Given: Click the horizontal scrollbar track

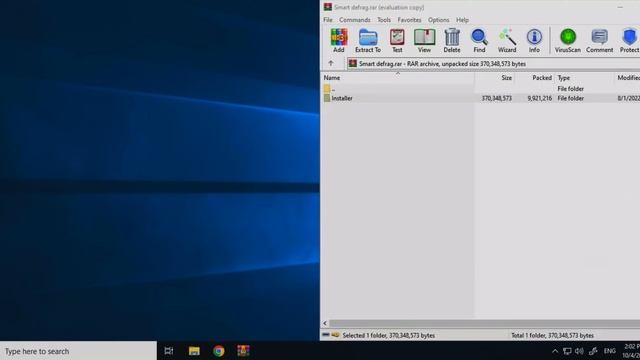Looking at the screenshot, I should click(484, 323).
